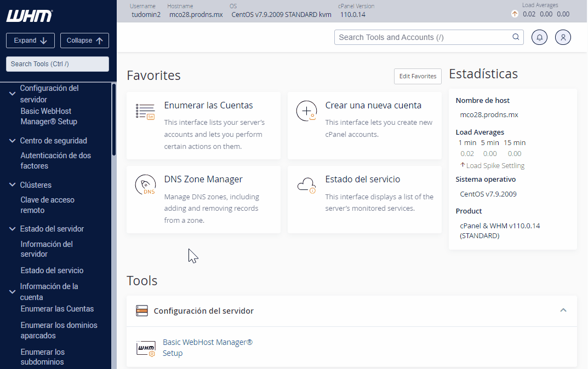This screenshot has width=588, height=369.
Task: Open the Estado del servicio favorite title
Action: (363, 180)
